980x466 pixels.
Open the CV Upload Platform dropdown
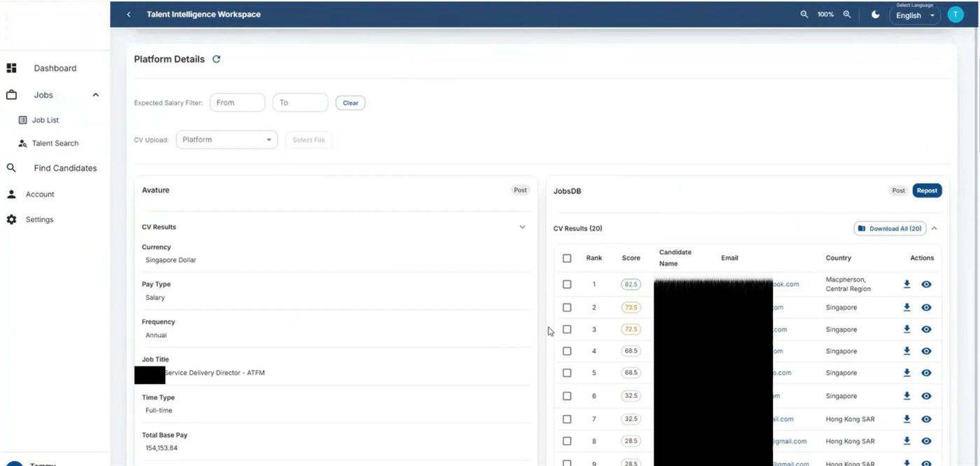[x=227, y=139]
